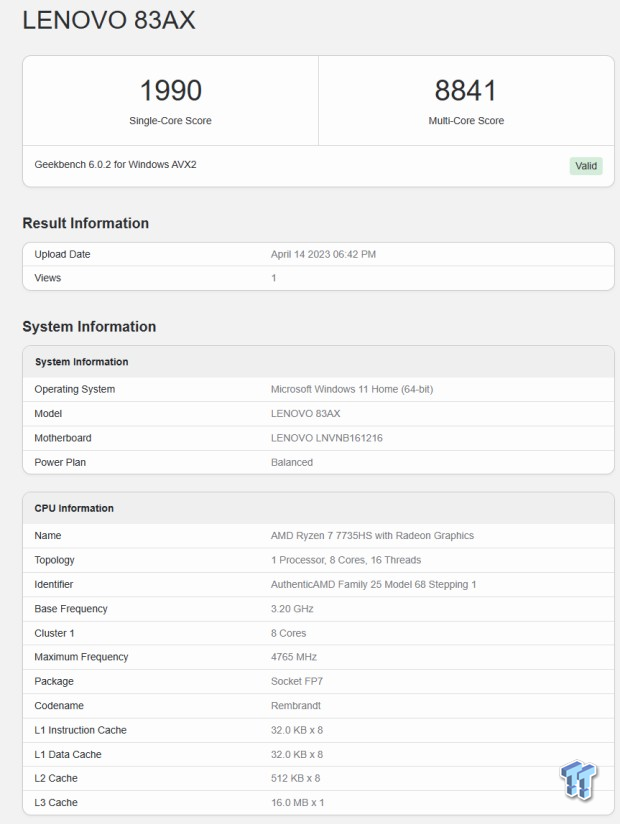Image resolution: width=620 pixels, height=824 pixels.
Task: Select the Rembrandt codename value
Action: point(296,706)
